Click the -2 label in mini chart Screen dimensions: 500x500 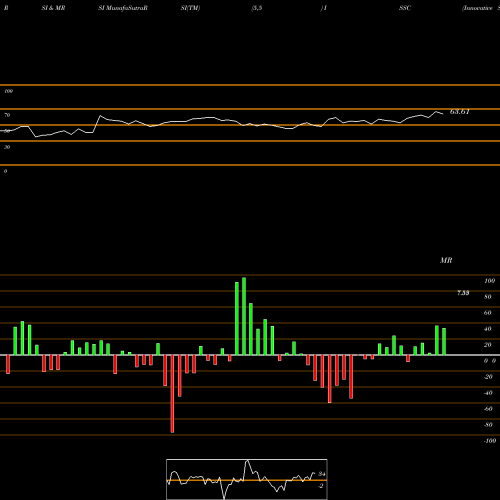click(x=321, y=486)
